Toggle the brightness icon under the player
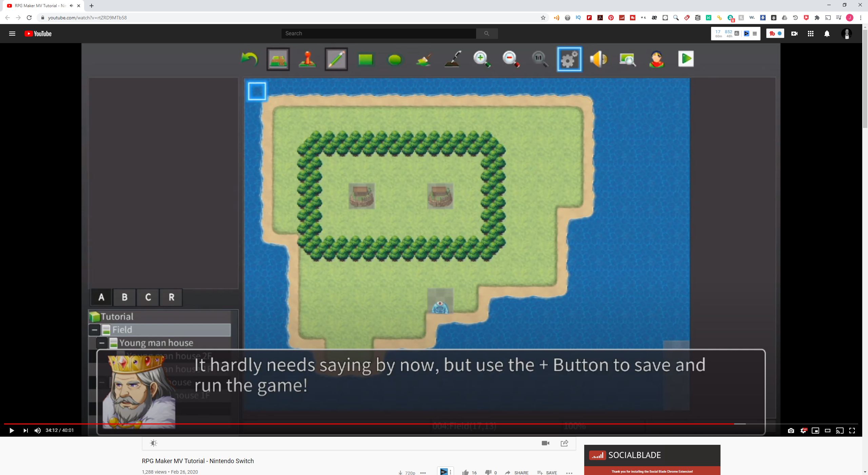The width and height of the screenshot is (868, 475). click(154, 443)
